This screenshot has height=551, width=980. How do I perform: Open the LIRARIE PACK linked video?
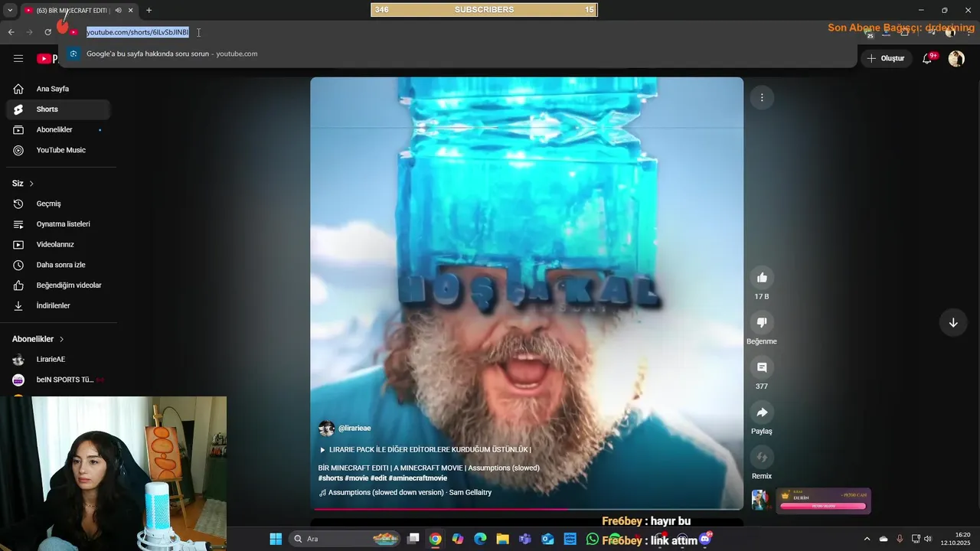click(x=425, y=450)
